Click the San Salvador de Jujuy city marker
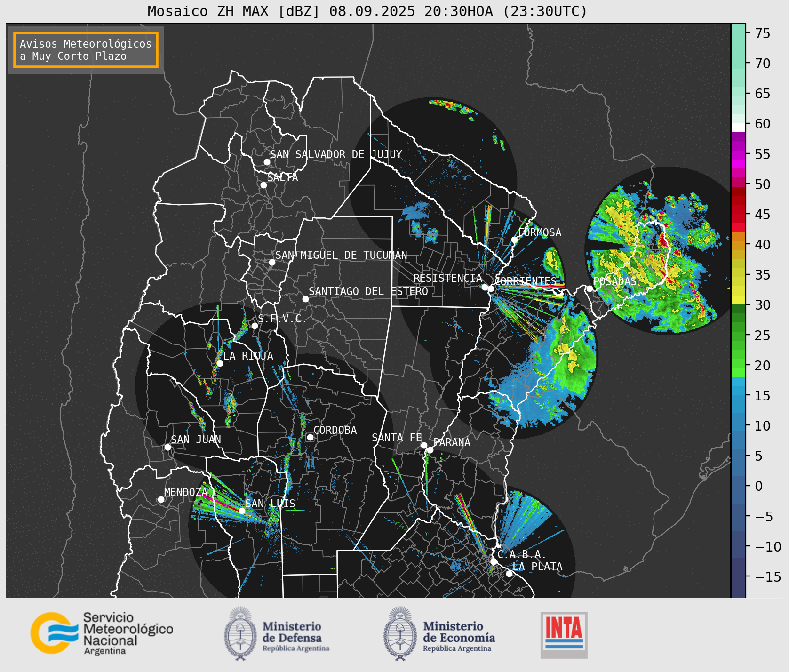Viewport: 789px width, 672px height. coord(267,162)
